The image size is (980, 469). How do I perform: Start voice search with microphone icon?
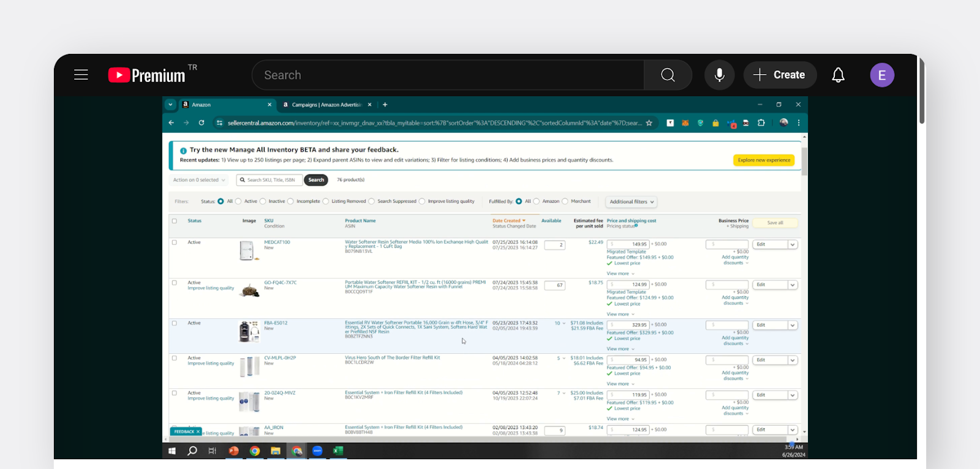click(719, 75)
